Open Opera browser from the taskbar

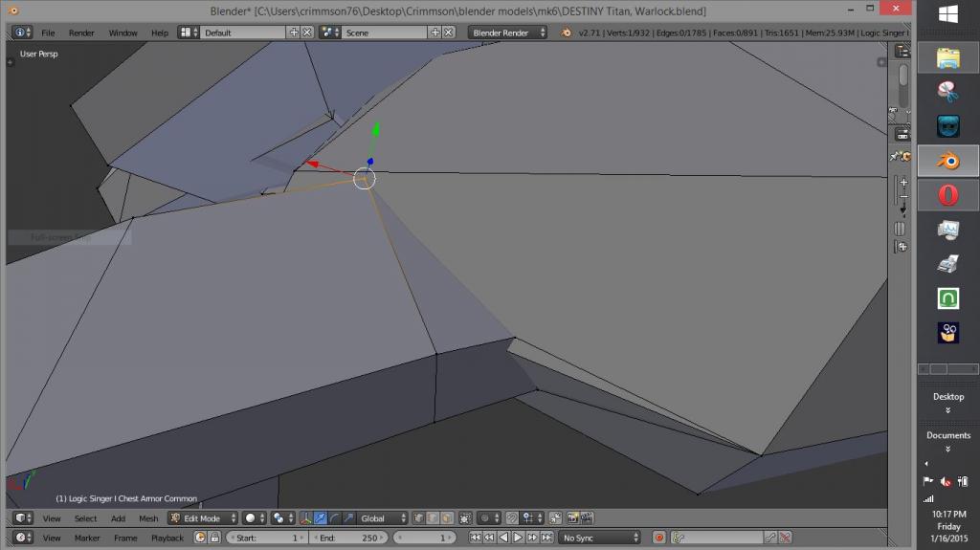click(x=948, y=195)
